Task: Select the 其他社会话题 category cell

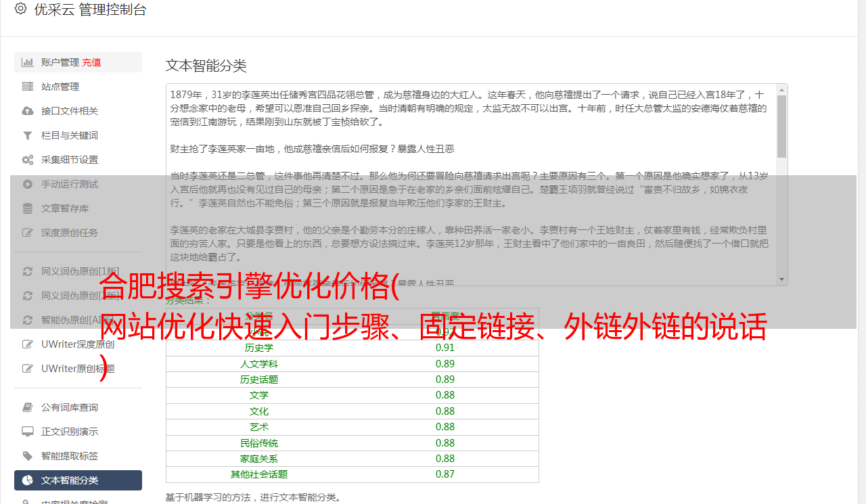Action: (x=259, y=474)
